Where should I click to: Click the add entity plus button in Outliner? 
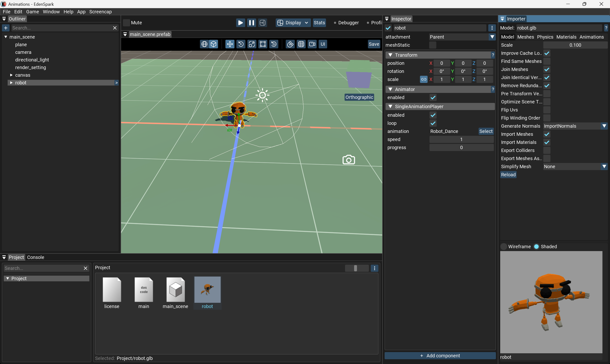(x=6, y=28)
